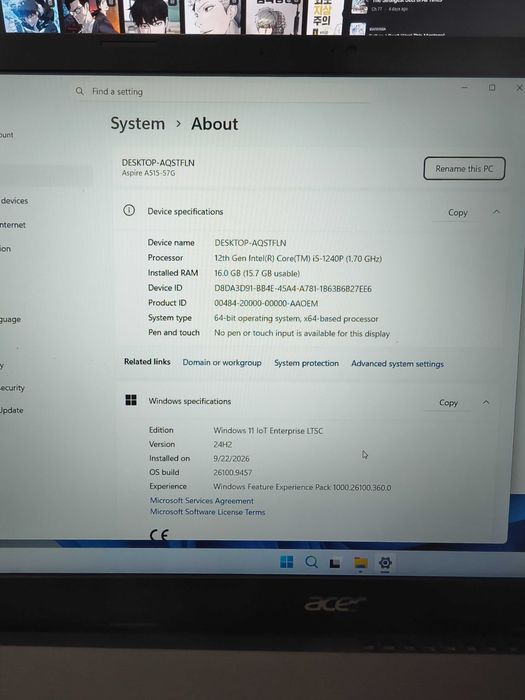Viewport: 525px width, 700px height.
Task: Maximize the Settings window
Action: (x=492, y=88)
